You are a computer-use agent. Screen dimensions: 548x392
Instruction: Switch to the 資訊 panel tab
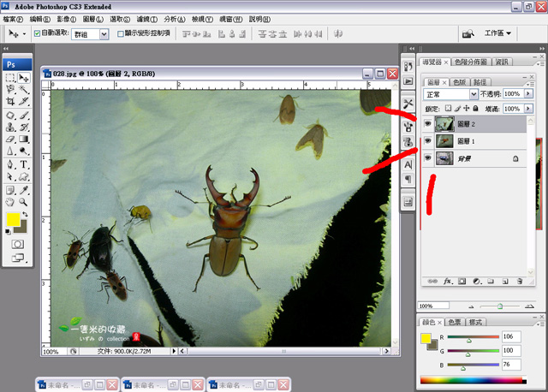pyautogui.click(x=502, y=62)
